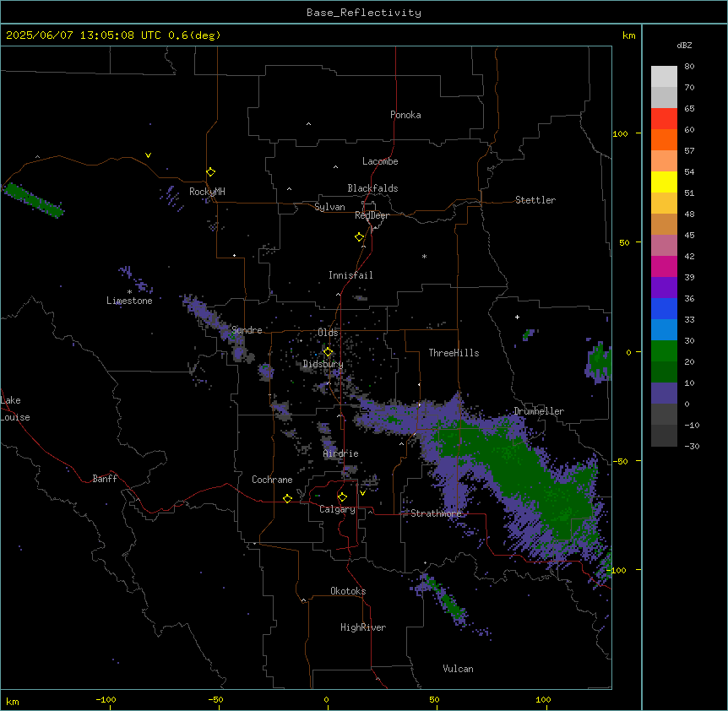Choose the purple 36–39 dBZ swatch
The width and height of the screenshot is (728, 711).
(664, 287)
